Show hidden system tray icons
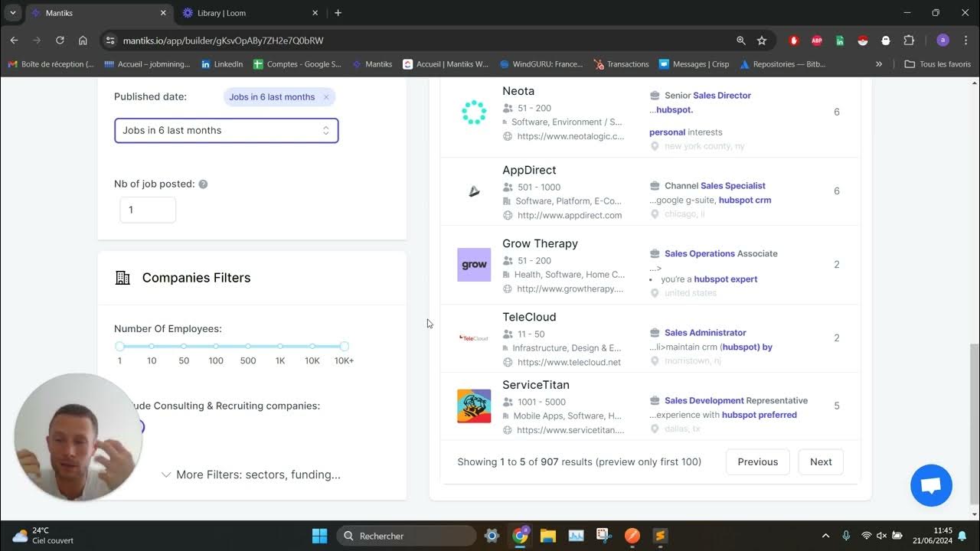Screen dimensions: 980x551 click(x=825, y=536)
